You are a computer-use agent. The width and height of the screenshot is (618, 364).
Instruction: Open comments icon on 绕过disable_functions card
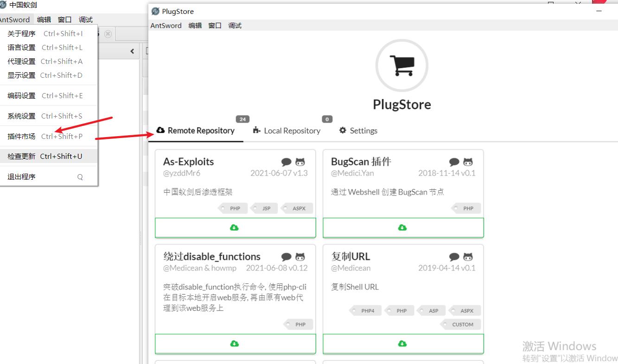tap(287, 257)
